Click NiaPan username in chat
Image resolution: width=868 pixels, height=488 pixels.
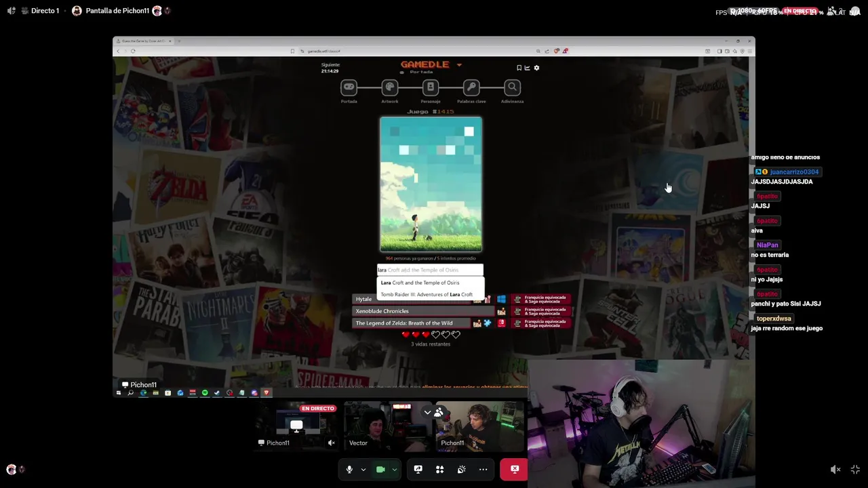point(768,245)
